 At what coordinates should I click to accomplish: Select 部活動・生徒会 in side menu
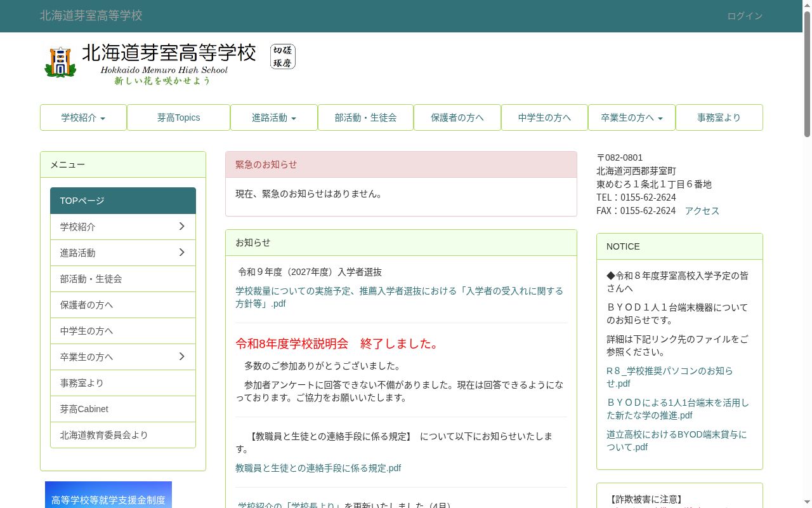pyautogui.click(x=123, y=279)
